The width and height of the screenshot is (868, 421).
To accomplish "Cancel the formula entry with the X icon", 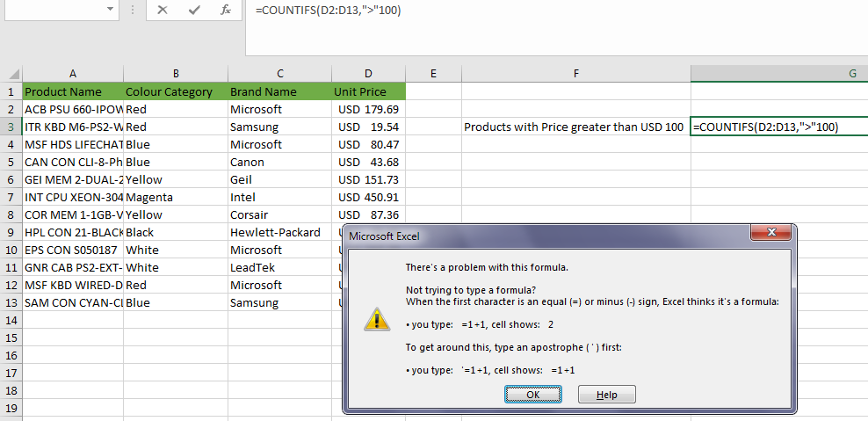I will [x=163, y=10].
